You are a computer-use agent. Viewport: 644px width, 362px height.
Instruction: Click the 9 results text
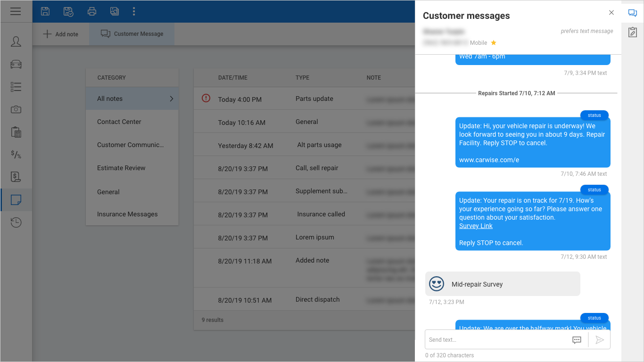tap(213, 320)
